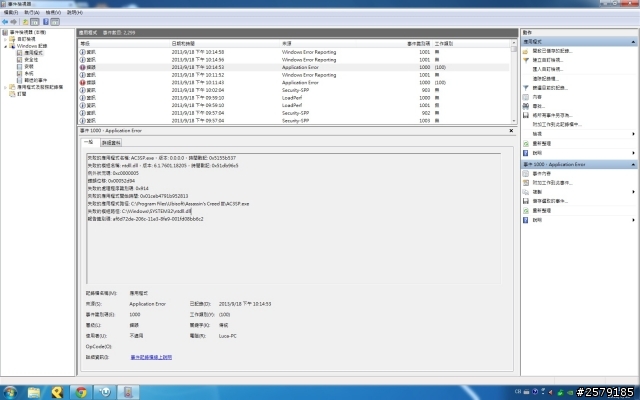Click the Open Saved Log folder icon in Actions

click(x=526, y=51)
